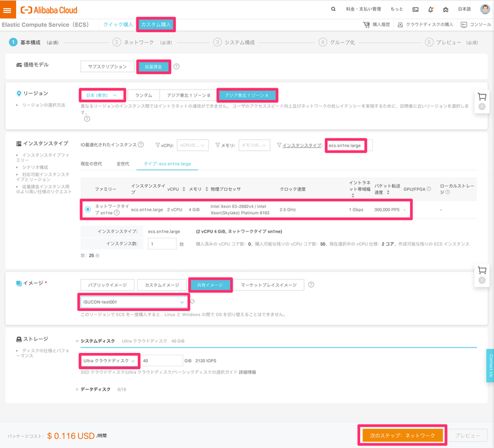
Task: Click the console return icon
Action: [464, 25]
